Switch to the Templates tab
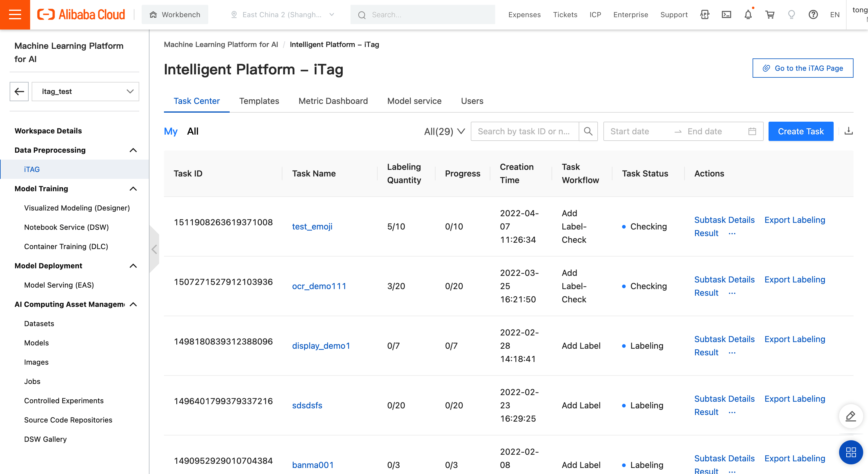The image size is (868, 474). pos(259,101)
